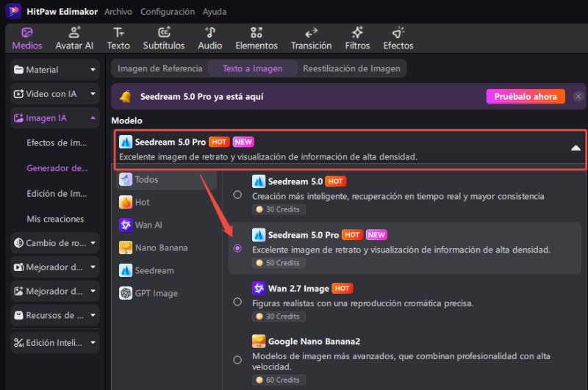Close the Seedream 5.0 Pro banner
The width and height of the screenshot is (588, 390).
coord(578,97)
